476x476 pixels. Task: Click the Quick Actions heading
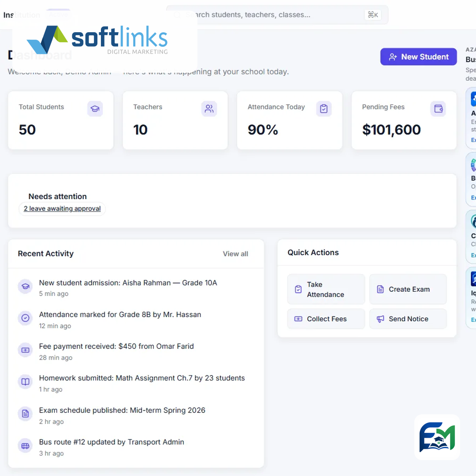pos(313,253)
